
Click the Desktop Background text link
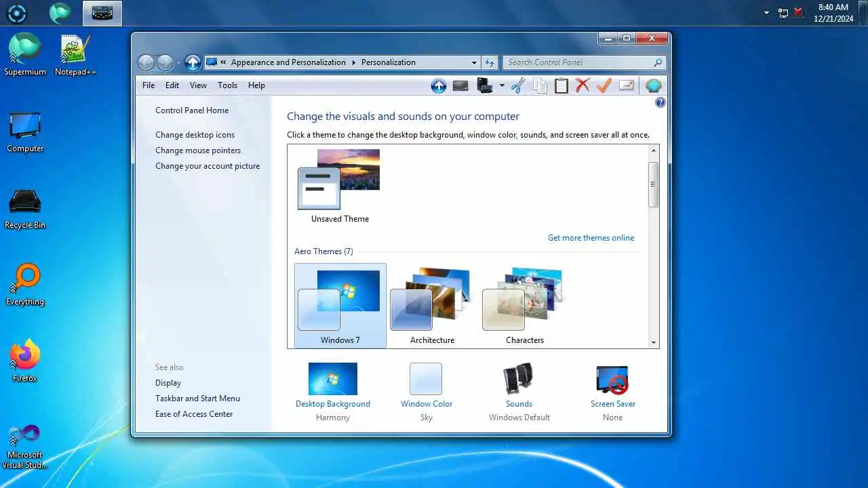click(x=333, y=404)
